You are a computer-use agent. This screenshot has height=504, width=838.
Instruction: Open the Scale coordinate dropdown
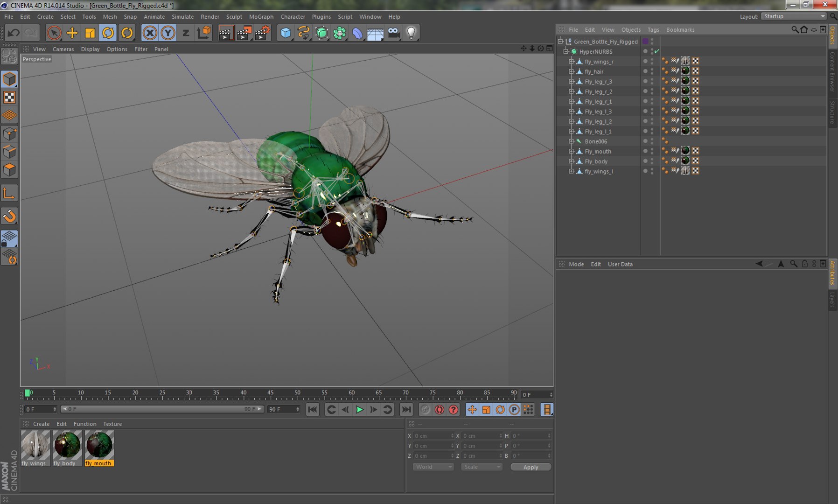point(482,467)
